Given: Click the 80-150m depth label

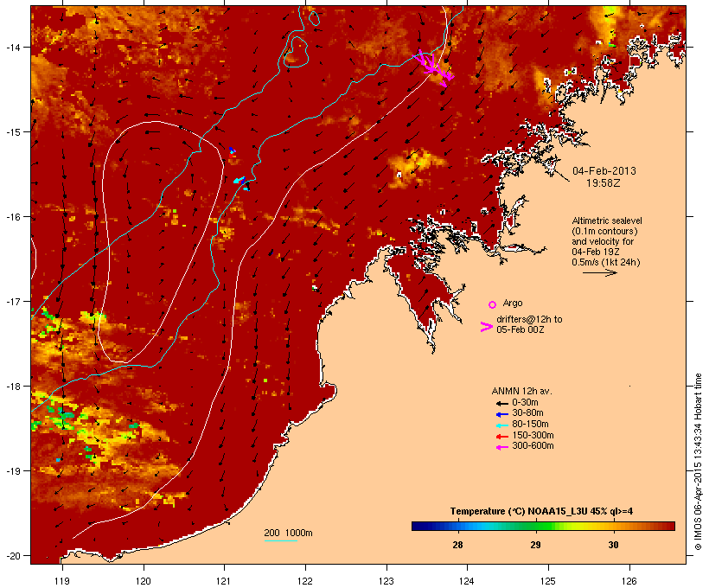Looking at the screenshot, I should click(530, 425).
